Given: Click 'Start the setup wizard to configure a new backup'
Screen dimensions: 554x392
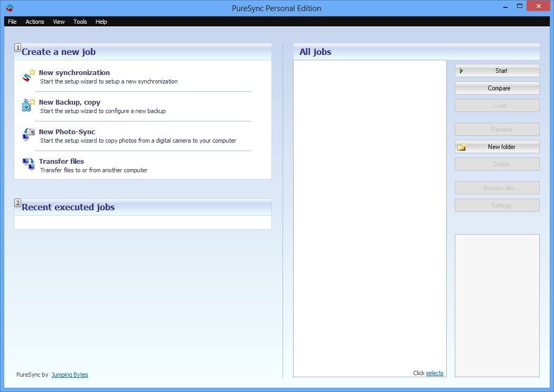Looking at the screenshot, I should 103,111.
